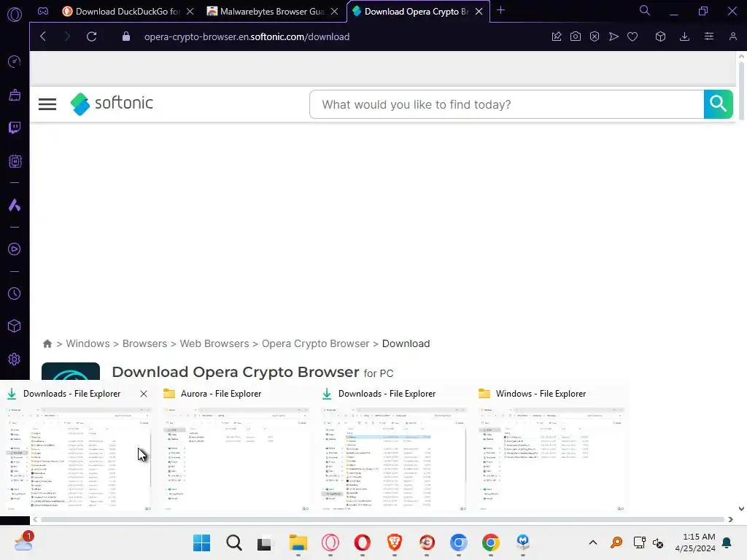Image resolution: width=747 pixels, height=560 pixels.
Task: Search in tabs with the magnifier icon
Action: click(645, 10)
